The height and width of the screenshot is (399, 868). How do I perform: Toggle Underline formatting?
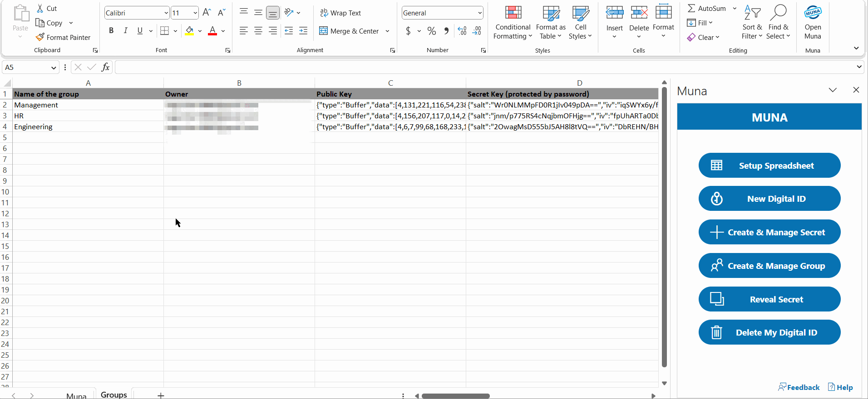[140, 30]
